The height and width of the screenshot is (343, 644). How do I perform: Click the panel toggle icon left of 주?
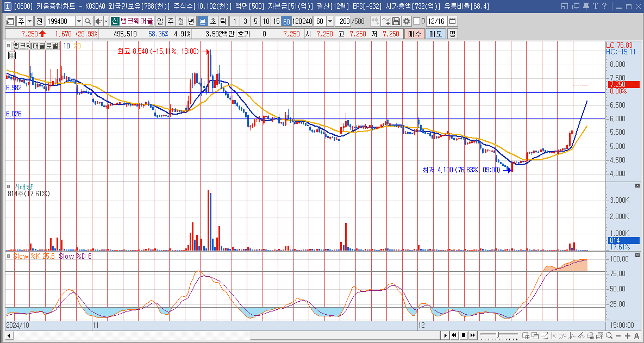tap(10, 21)
